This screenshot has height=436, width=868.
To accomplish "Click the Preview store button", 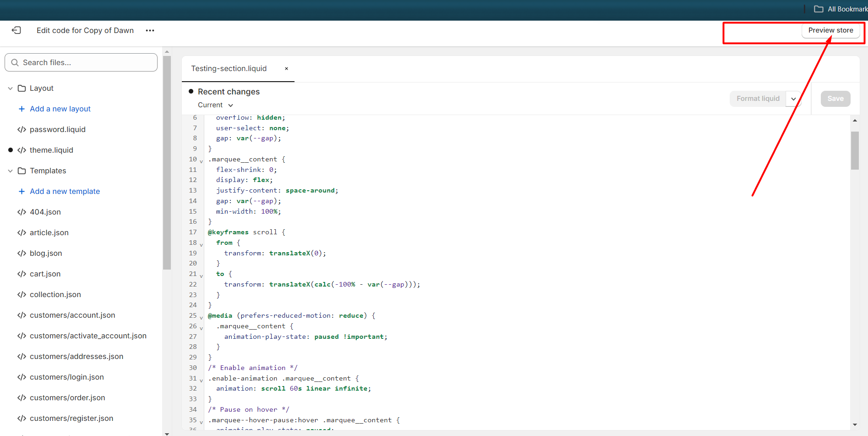I will pyautogui.click(x=830, y=30).
